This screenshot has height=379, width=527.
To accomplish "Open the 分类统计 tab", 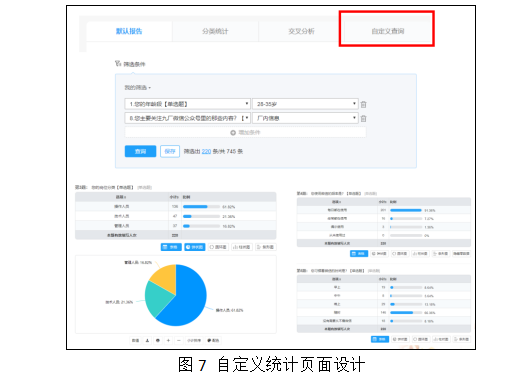I will click(x=215, y=31).
